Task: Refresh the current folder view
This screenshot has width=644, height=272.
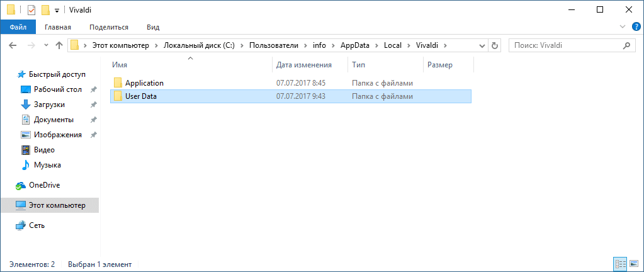Action: 495,45
